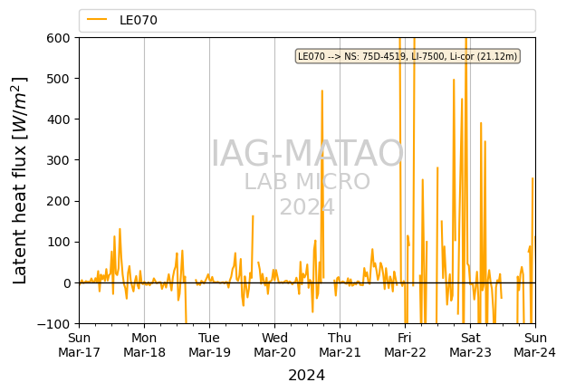Click the LE070 sensor info annotation box
This screenshot has height=392, width=566.
pos(408,56)
